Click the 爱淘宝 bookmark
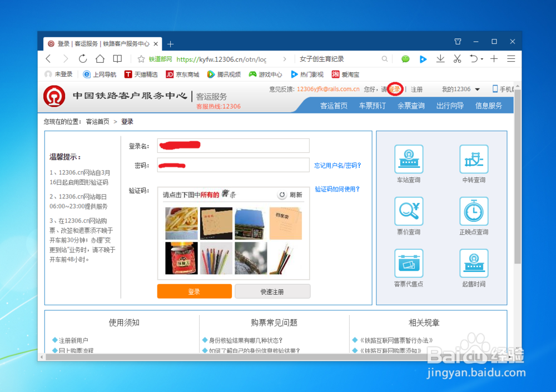 click(345, 75)
